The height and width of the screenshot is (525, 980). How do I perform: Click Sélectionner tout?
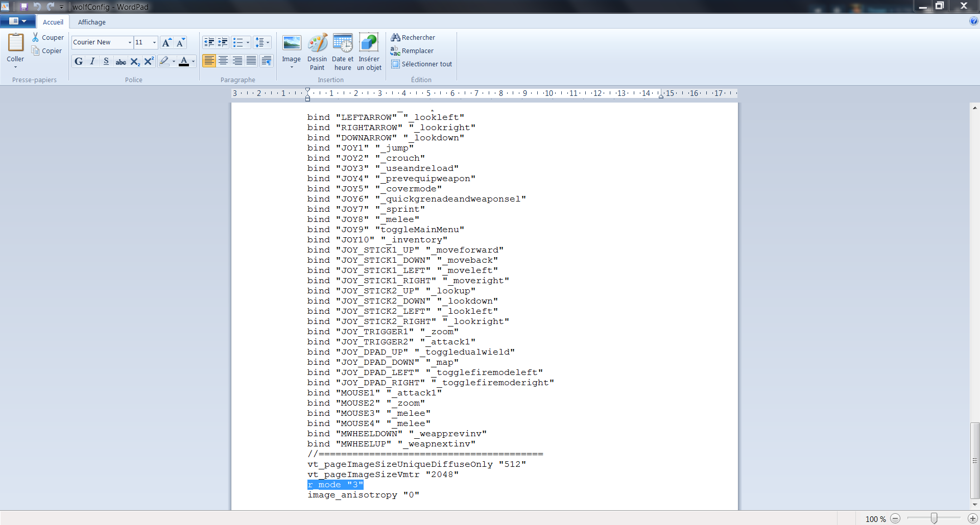(422, 64)
